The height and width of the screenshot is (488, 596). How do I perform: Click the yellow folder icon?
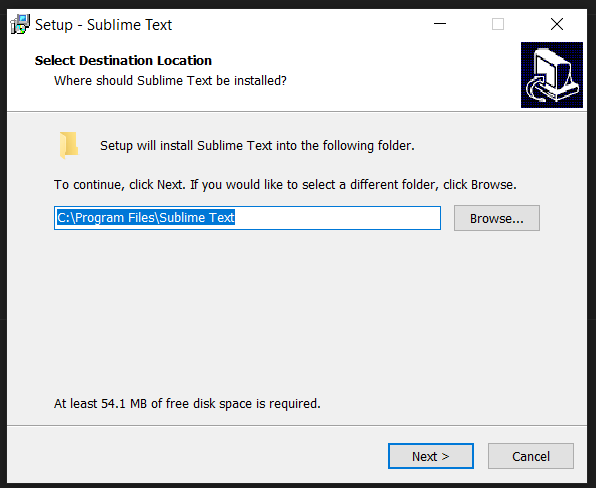(69, 145)
